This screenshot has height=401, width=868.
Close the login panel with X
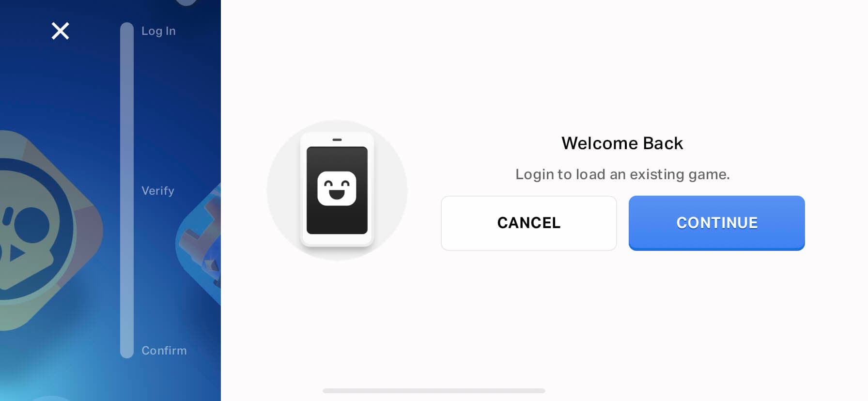click(x=61, y=31)
